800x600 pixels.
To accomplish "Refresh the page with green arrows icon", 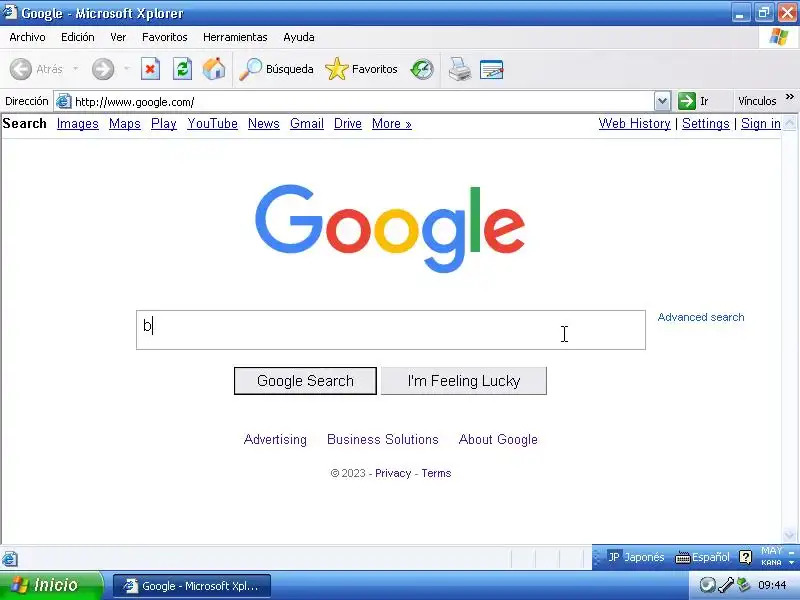I will point(182,69).
